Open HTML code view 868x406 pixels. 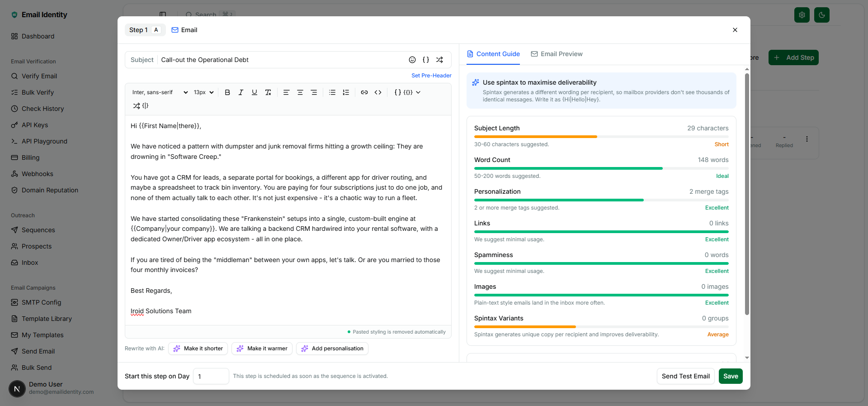378,92
